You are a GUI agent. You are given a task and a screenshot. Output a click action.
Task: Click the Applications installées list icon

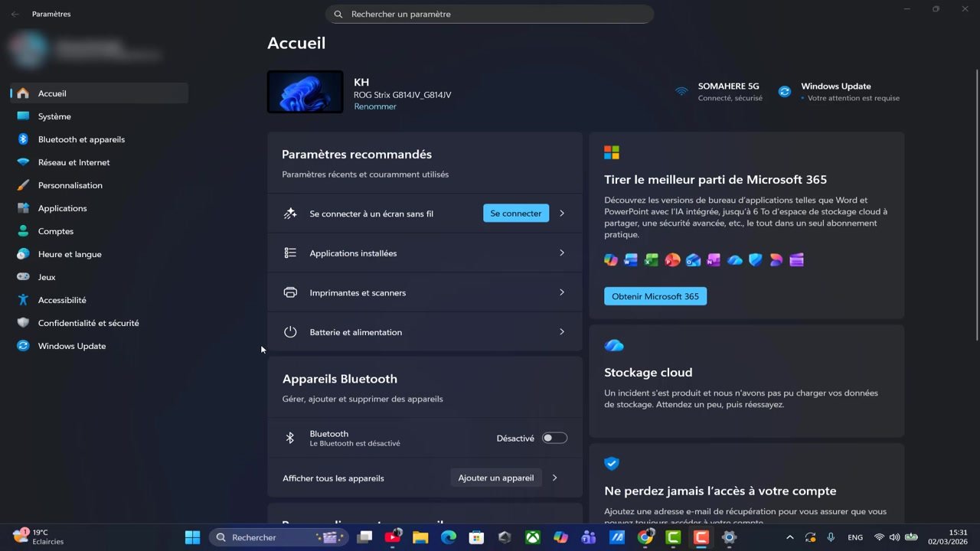pyautogui.click(x=290, y=253)
